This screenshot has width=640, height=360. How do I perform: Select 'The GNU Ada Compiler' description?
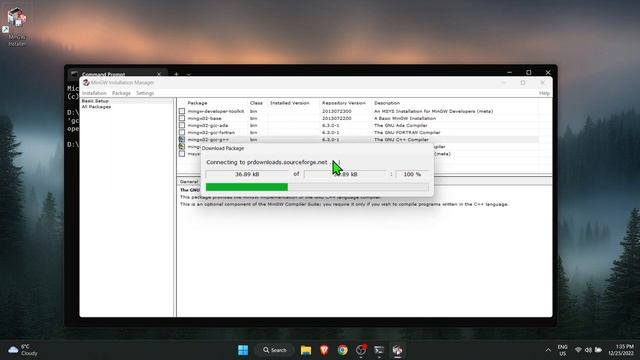coord(401,125)
